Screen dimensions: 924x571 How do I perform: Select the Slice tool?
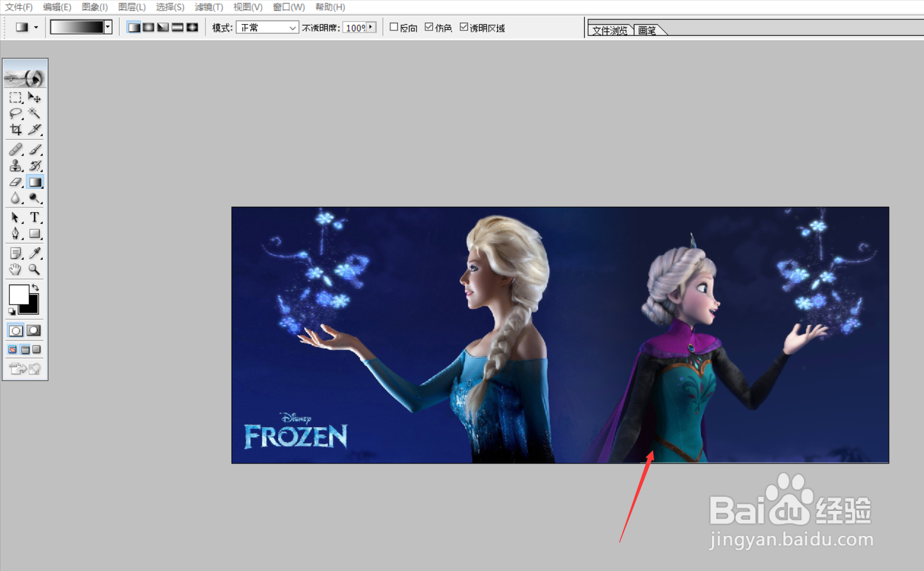[34, 129]
